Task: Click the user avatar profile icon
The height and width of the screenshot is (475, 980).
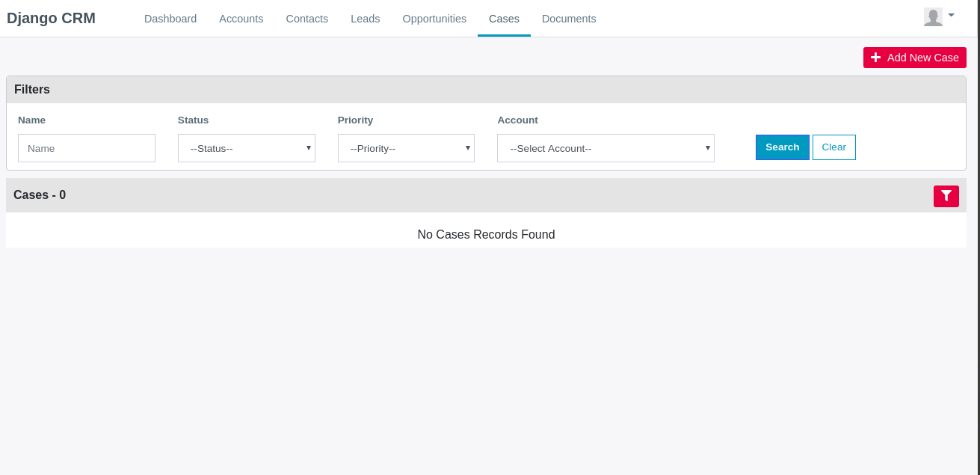Action: coord(933,17)
